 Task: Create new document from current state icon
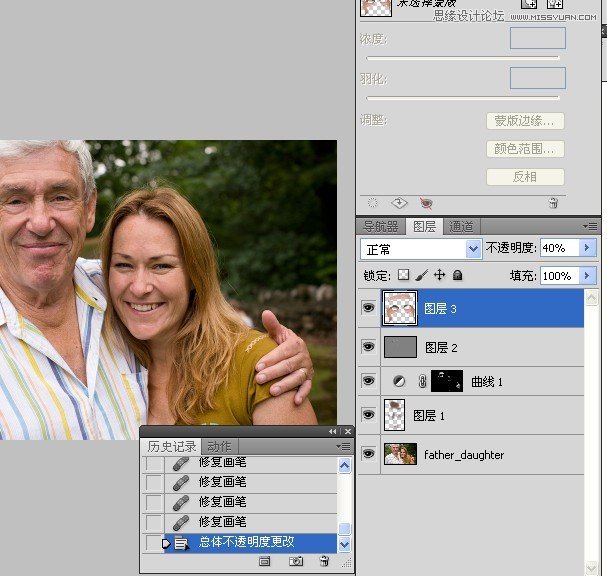pyautogui.click(x=264, y=561)
